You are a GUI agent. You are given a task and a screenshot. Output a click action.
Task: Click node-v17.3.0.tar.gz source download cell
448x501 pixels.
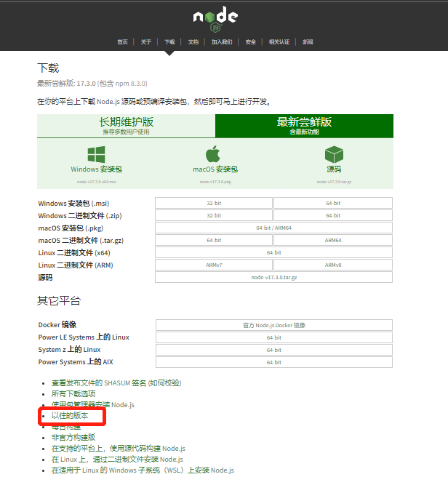[x=274, y=277]
